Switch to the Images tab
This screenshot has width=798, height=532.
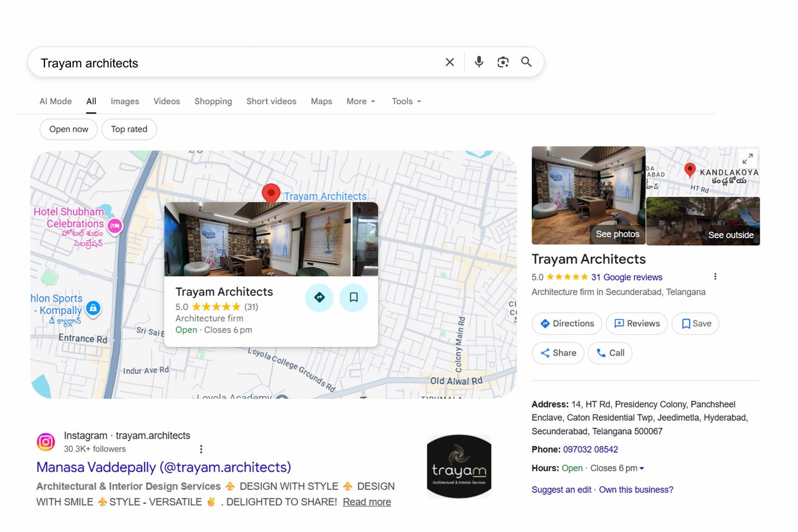(x=124, y=101)
